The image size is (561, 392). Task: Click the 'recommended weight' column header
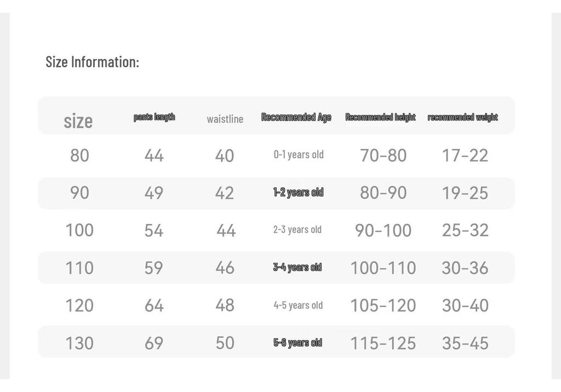pyautogui.click(x=462, y=117)
